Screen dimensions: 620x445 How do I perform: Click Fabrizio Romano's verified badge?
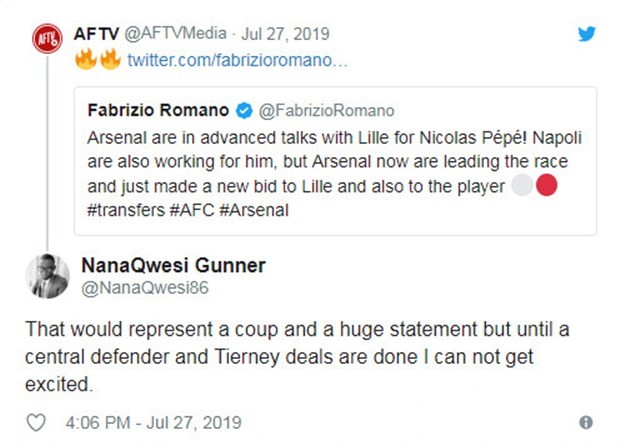[x=245, y=108]
